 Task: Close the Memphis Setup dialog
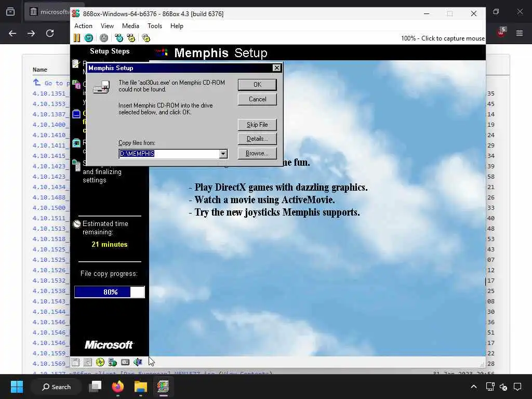(x=277, y=68)
